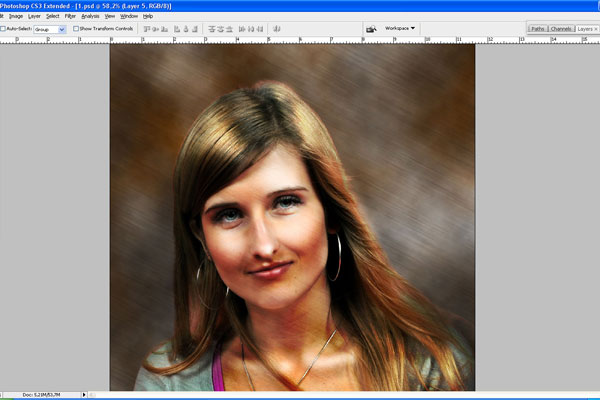Screen dimensions: 600x400
Task: Open the Analysis menu
Action: pos(90,16)
